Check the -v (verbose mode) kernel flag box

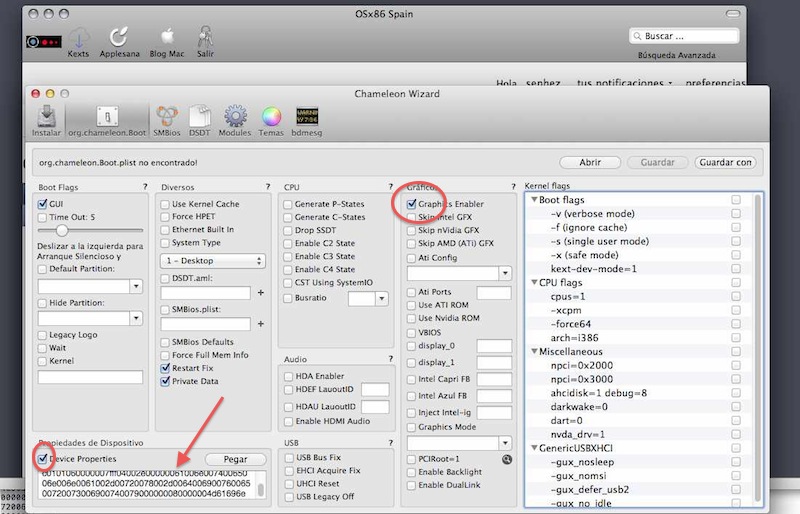(x=736, y=213)
